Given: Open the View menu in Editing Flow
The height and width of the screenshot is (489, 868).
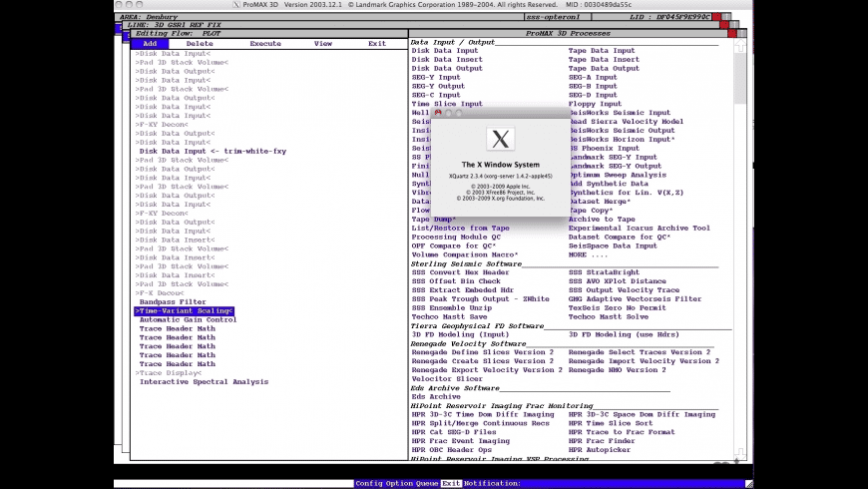Looking at the screenshot, I should pos(323,44).
